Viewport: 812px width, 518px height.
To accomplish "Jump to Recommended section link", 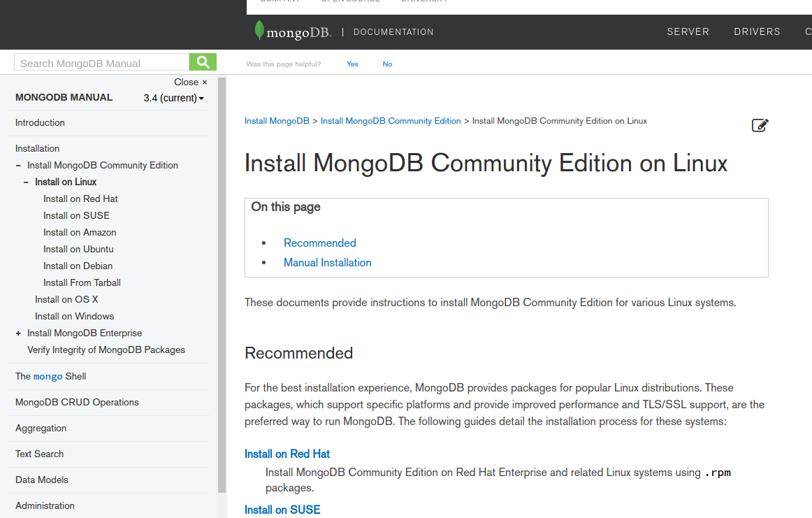I will 319,243.
